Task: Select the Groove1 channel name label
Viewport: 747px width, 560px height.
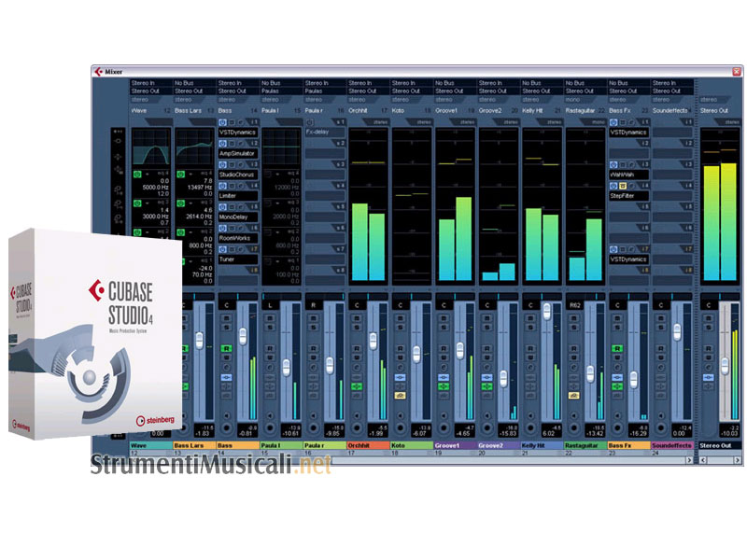Action: (454, 446)
